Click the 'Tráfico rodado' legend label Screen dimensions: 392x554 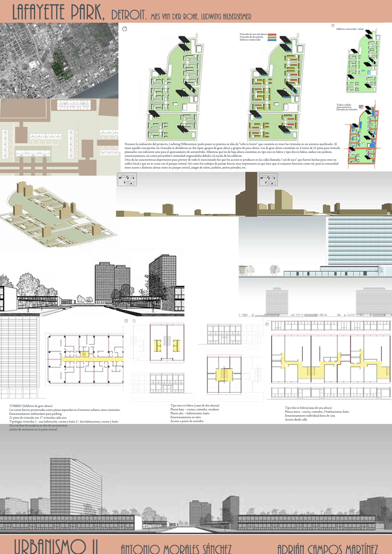tap(344, 105)
